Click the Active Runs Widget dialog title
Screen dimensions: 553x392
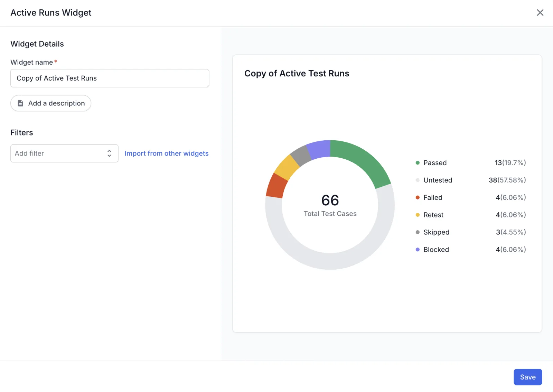pos(51,13)
